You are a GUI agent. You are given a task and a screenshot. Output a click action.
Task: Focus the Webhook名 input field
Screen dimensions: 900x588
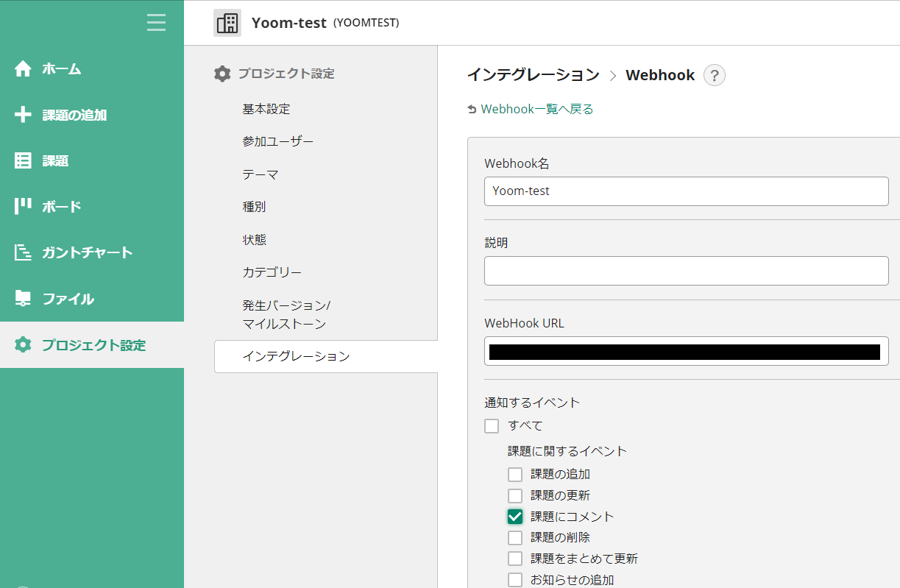(x=687, y=191)
